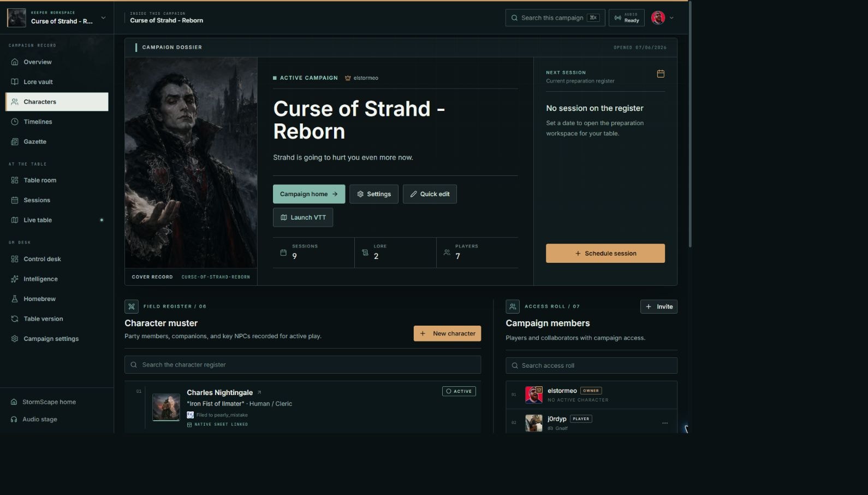868x495 pixels.
Task: Click the external link arrow beside Charles Nightingale
Action: pos(259,392)
